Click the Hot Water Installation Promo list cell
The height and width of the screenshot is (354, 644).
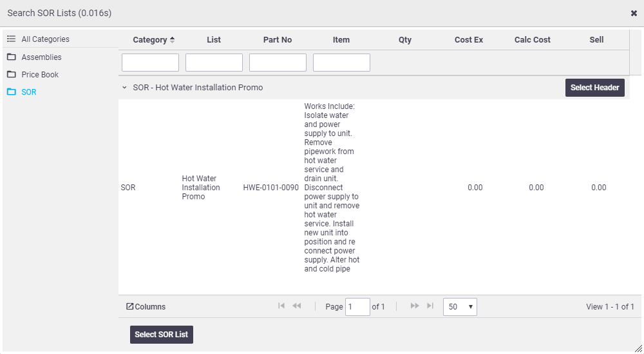pos(201,188)
